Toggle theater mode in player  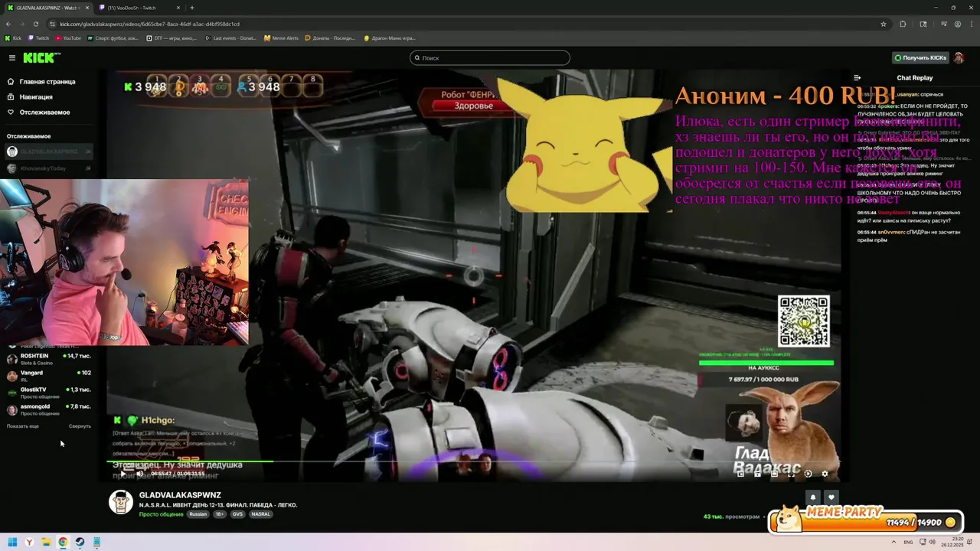click(x=774, y=474)
